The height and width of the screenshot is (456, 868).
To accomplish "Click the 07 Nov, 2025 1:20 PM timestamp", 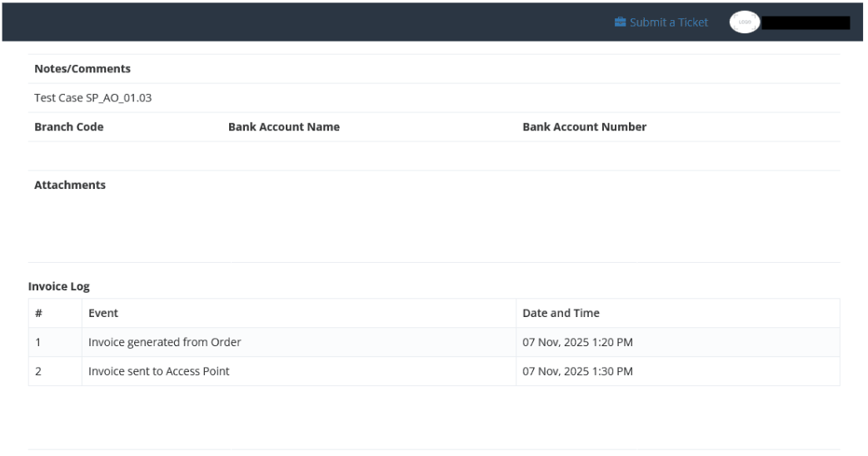I will [577, 342].
